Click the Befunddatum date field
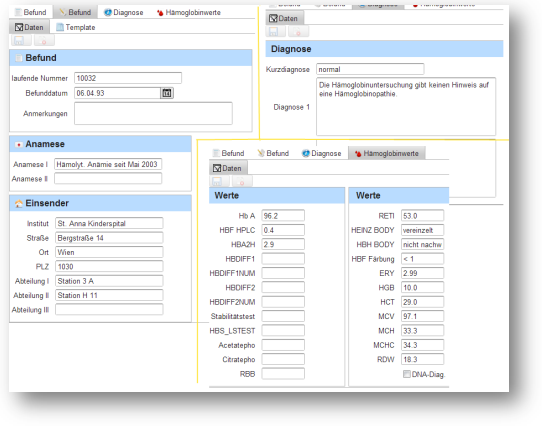The height and width of the screenshot is (426, 542). click(x=118, y=93)
